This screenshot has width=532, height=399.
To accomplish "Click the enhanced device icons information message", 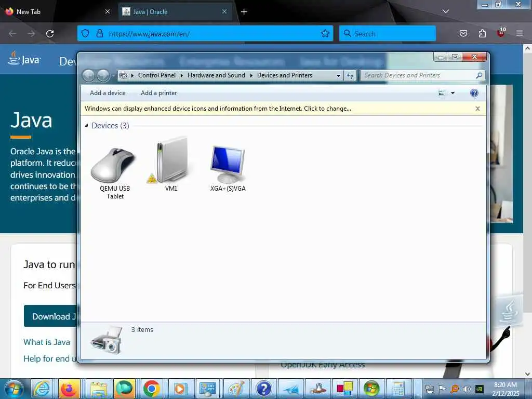I will (x=218, y=109).
